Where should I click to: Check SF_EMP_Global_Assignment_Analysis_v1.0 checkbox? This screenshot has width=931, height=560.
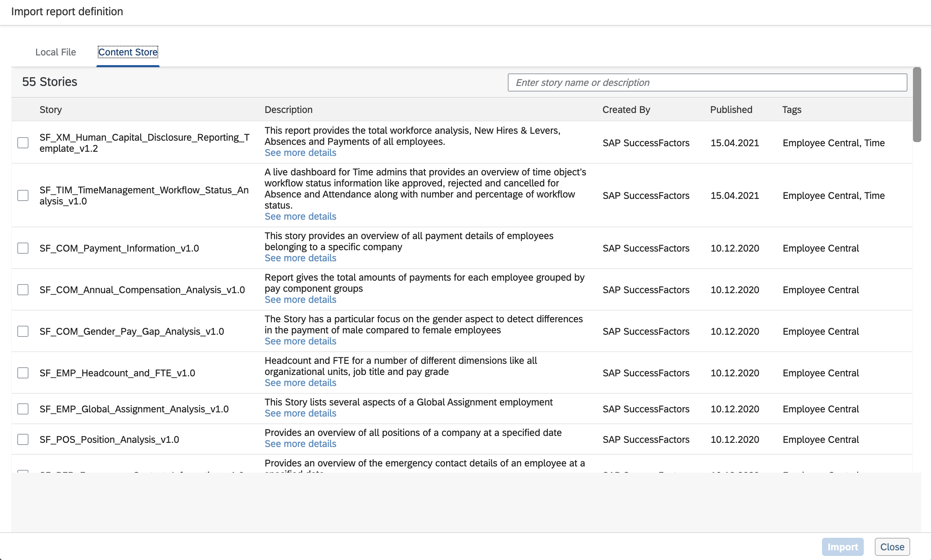23,409
